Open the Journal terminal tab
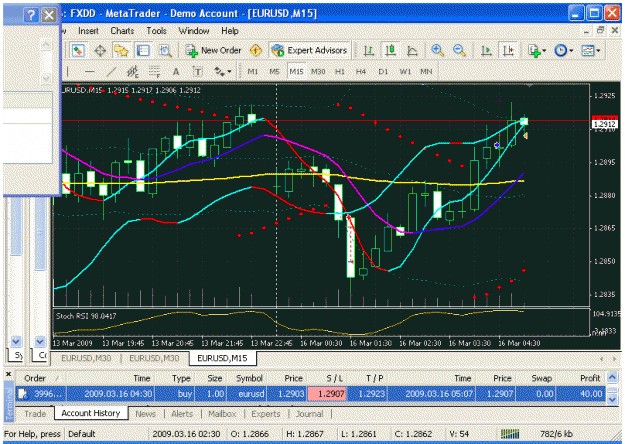 tap(309, 414)
